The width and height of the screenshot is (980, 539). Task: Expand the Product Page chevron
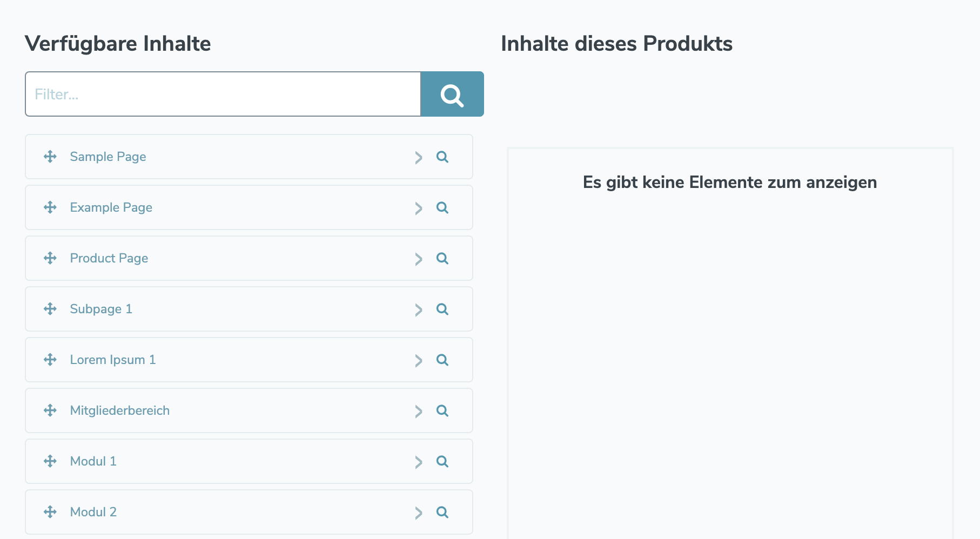(x=418, y=259)
